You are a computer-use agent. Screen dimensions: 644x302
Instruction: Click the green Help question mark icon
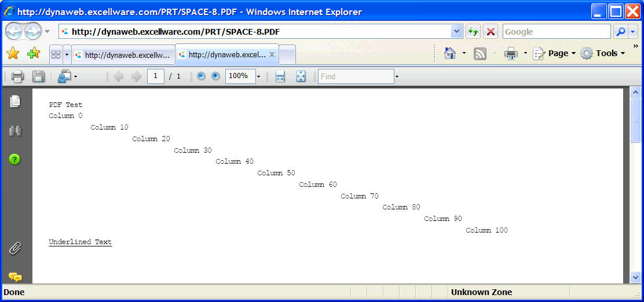[14, 159]
